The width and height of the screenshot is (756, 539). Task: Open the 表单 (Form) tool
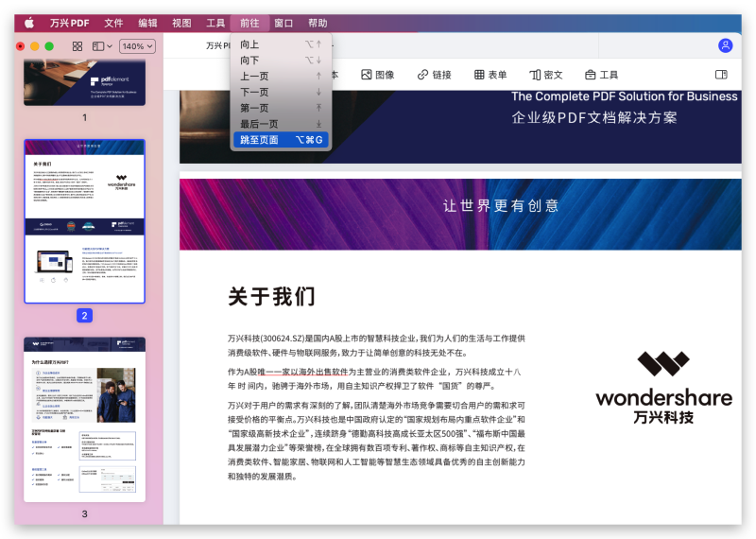pos(490,75)
